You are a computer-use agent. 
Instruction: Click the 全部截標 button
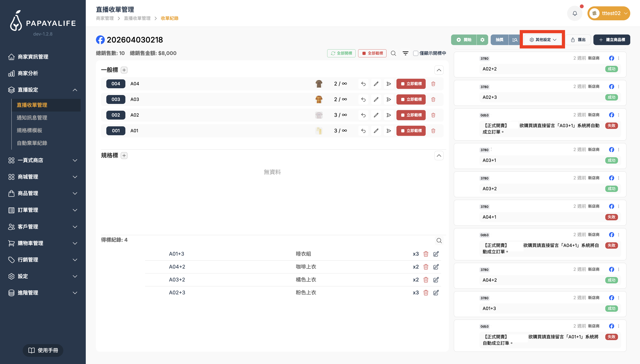click(372, 53)
